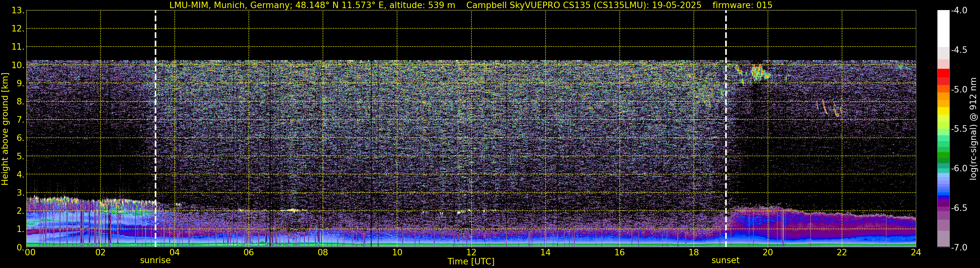Click the height axis tick label '7.'
This screenshot has width=980, height=268.
[x=20, y=120]
